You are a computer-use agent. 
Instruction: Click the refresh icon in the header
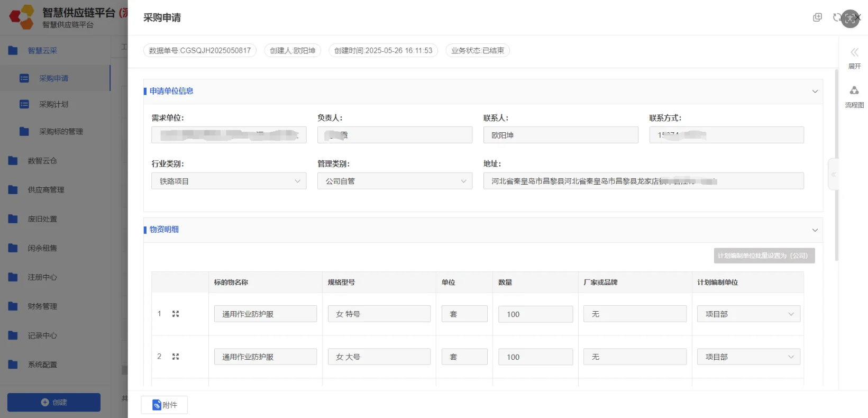click(836, 17)
